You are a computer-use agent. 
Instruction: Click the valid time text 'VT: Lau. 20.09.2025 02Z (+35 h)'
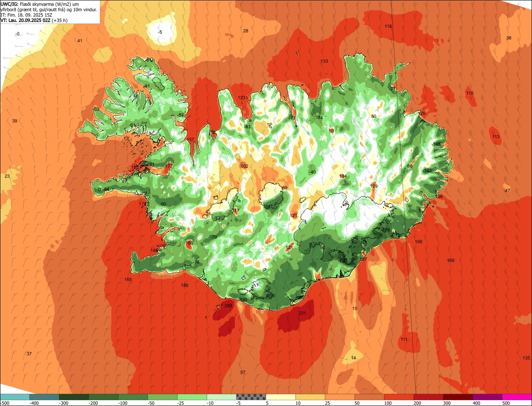coord(34,20)
